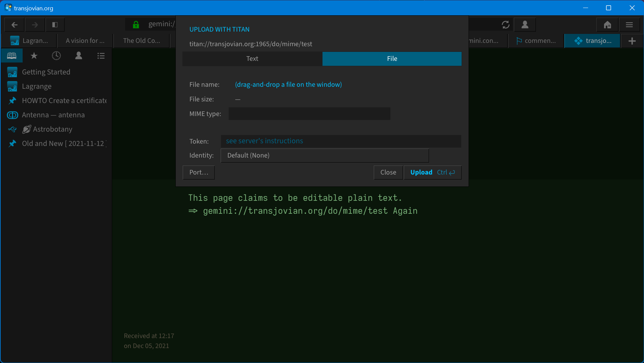Click the reload page icon
This screenshot has height=363, width=644.
506,25
